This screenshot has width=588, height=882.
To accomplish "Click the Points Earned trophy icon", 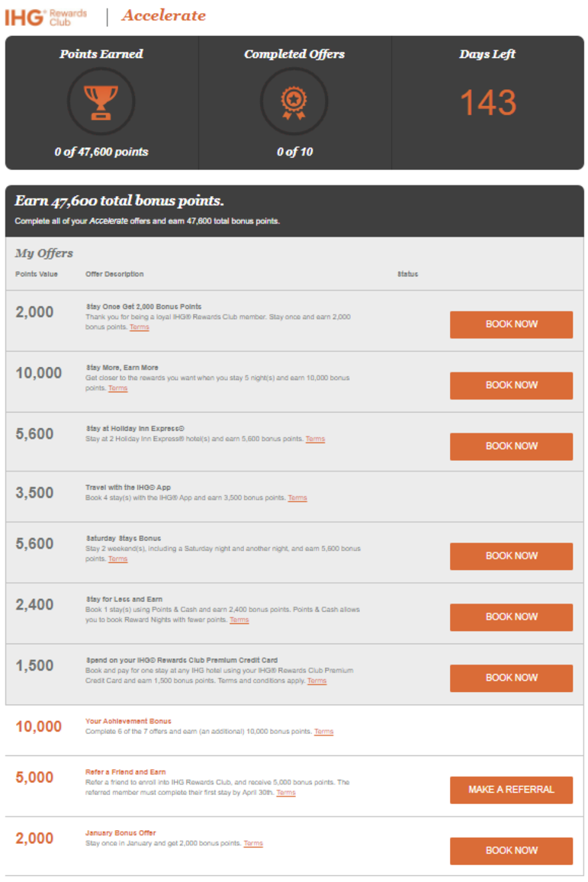I will (101, 101).
